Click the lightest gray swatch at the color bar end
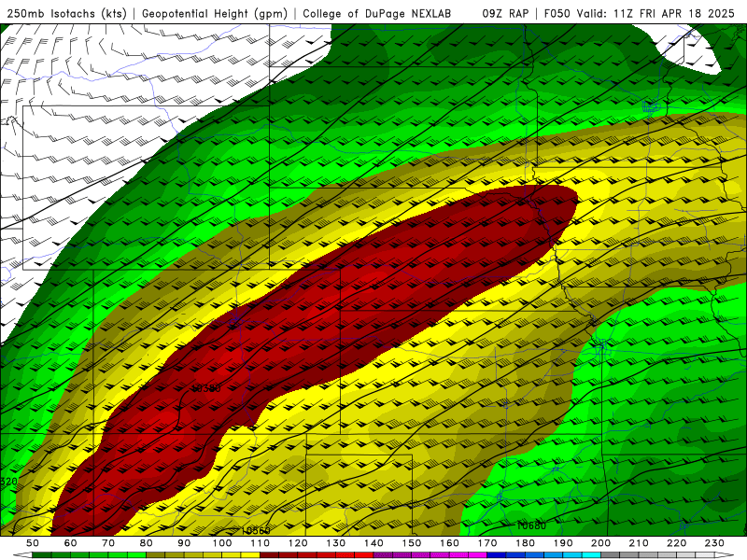This screenshot has width=747, height=560. pos(705,555)
